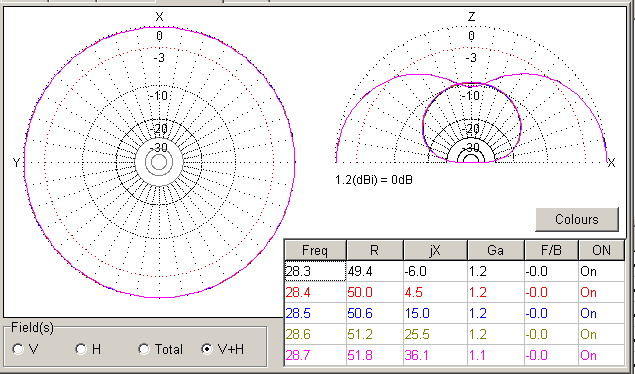Screen dimensions: 635x374
Task: Click the 1.2(dBi) = 0dB label
Action: click(x=374, y=180)
